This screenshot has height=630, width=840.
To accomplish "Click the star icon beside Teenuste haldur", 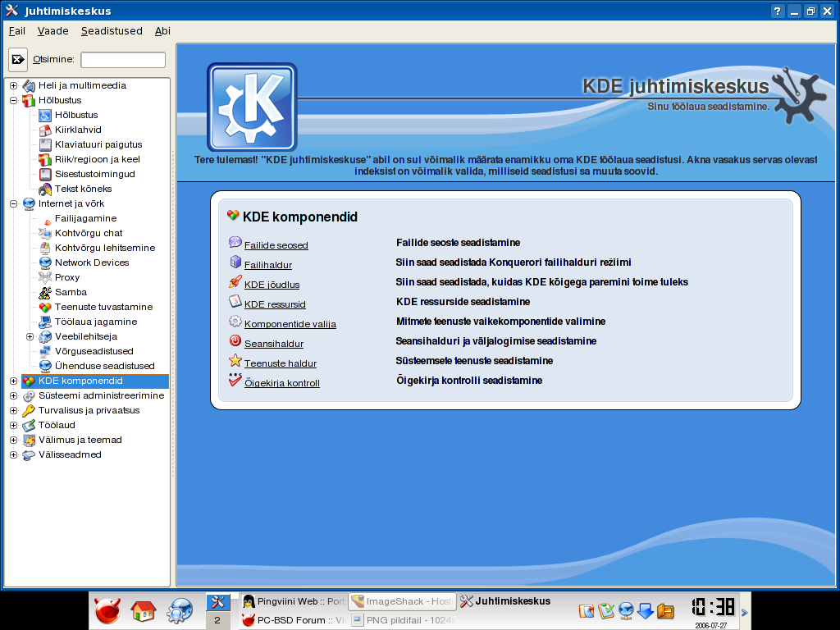I will (235, 361).
